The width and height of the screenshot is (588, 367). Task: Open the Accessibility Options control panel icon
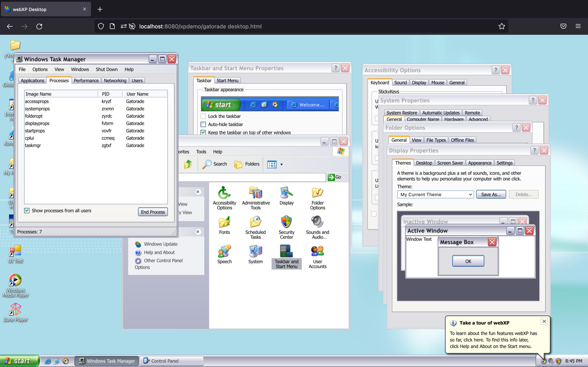pyautogui.click(x=224, y=198)
